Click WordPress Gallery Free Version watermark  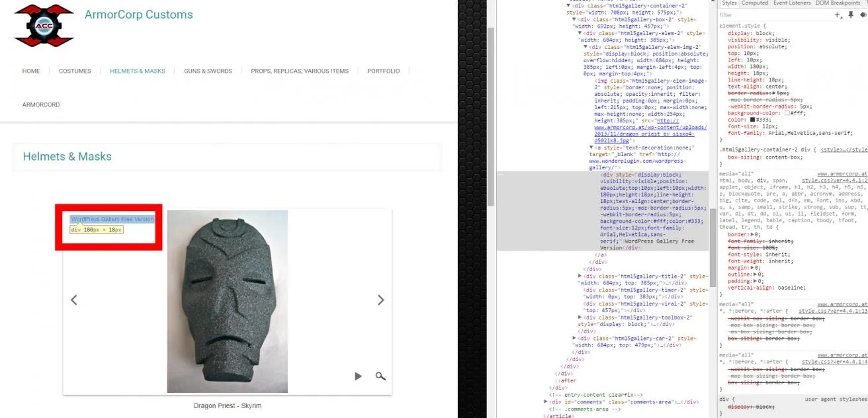tap(112, 219)
